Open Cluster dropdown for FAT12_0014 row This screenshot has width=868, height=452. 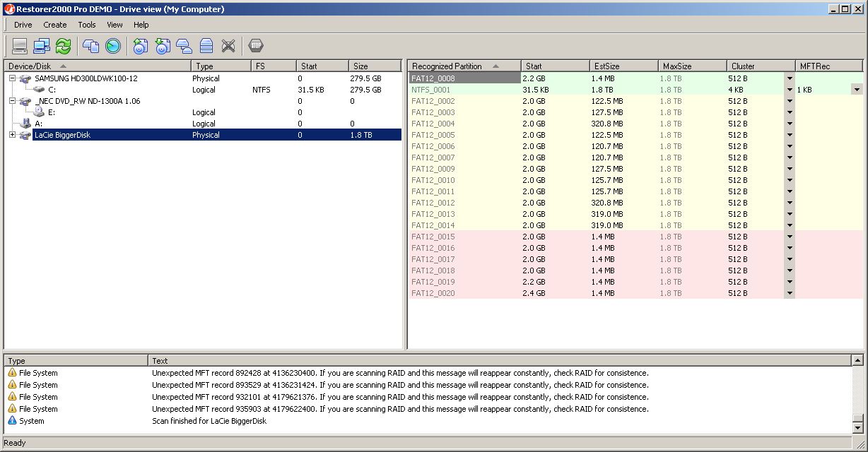pos(790,225)
